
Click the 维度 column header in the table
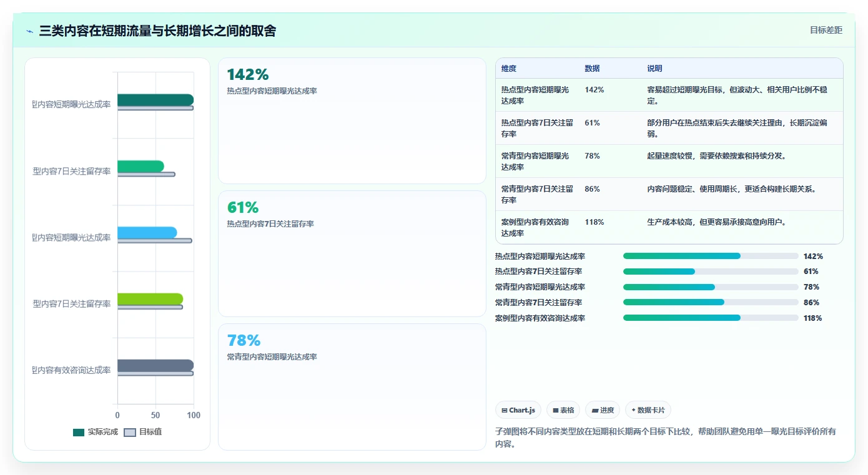click(509, 69)
